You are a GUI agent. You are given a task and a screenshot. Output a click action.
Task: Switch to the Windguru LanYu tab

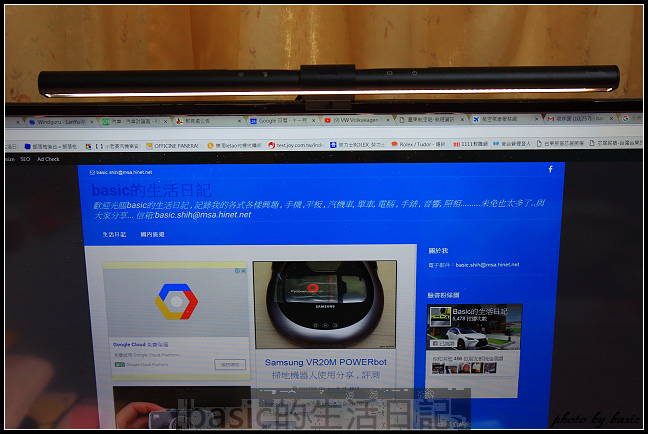click(60, 122)
